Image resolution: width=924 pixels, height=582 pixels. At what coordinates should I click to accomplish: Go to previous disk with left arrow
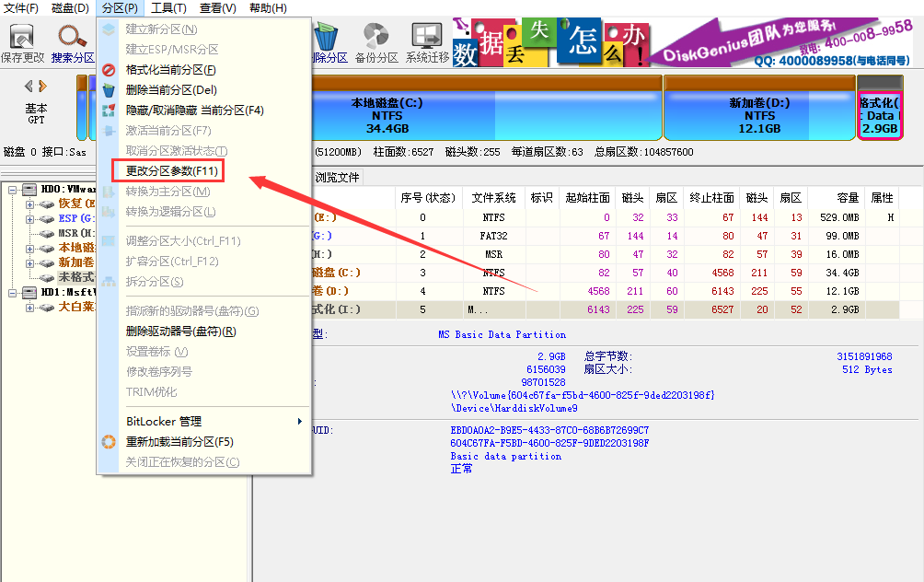(29, 86)
